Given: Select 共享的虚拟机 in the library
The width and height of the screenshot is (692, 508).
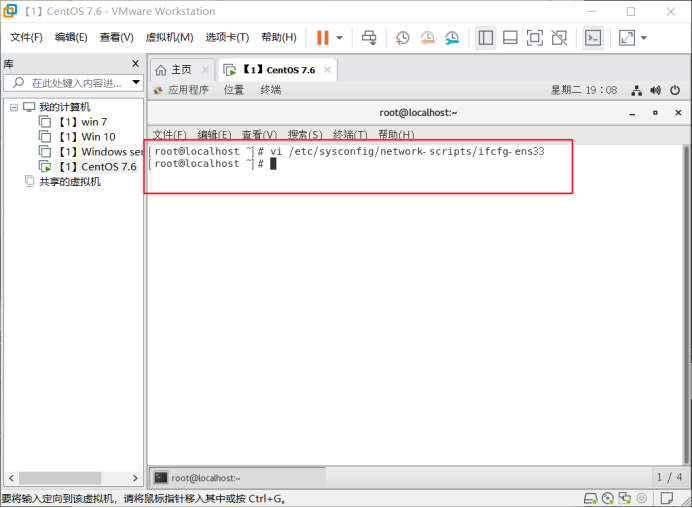Looking at the screenshot, I should coord(63,181).
